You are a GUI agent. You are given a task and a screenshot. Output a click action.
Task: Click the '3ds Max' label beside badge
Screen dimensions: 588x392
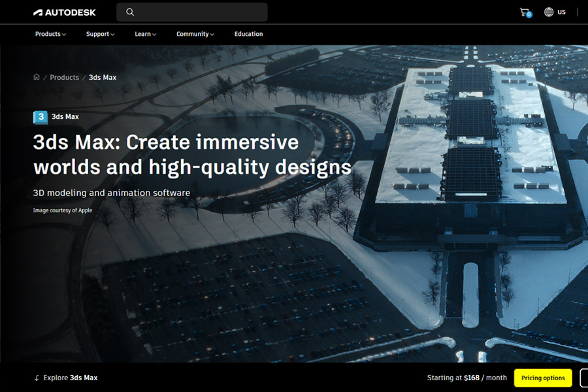coord(65,117)
